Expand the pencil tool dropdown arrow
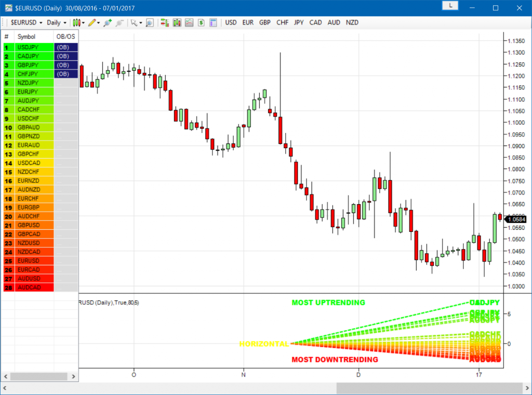The width and height of the screenshot is (532, 395). (99, 23)
